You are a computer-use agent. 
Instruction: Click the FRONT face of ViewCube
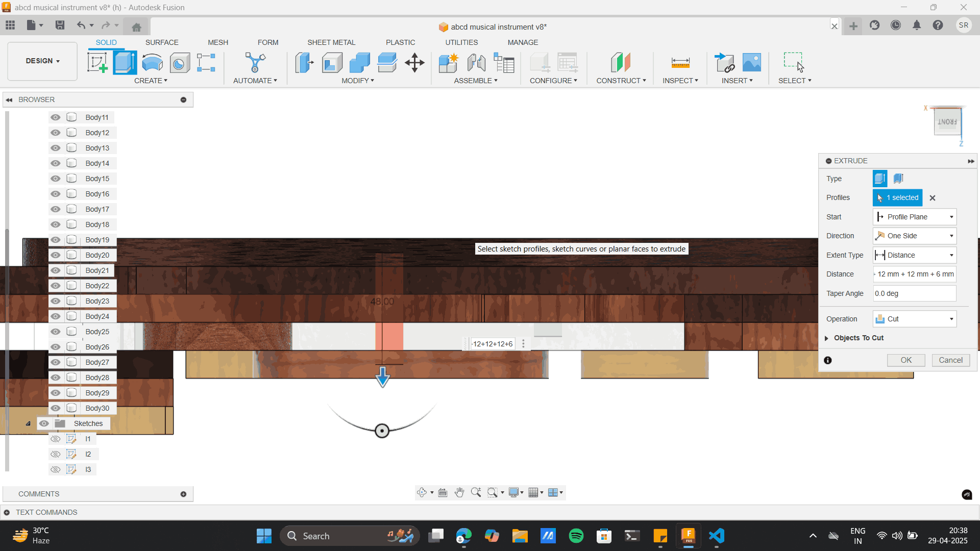click(947, 122)
